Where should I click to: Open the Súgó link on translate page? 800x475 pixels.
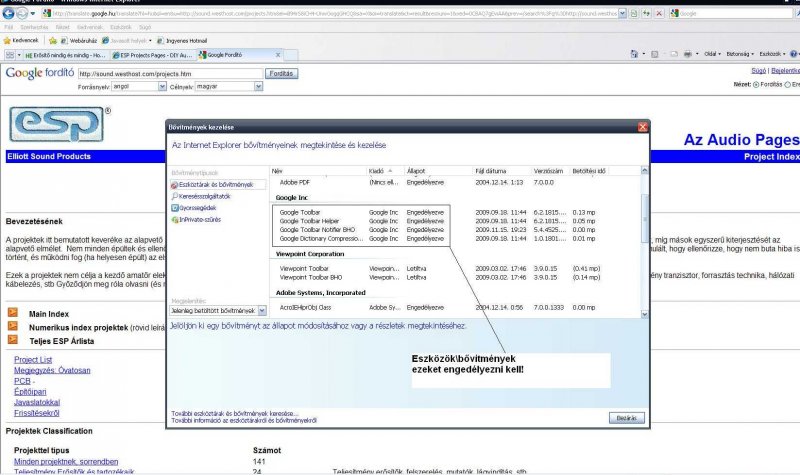(758, 71)
